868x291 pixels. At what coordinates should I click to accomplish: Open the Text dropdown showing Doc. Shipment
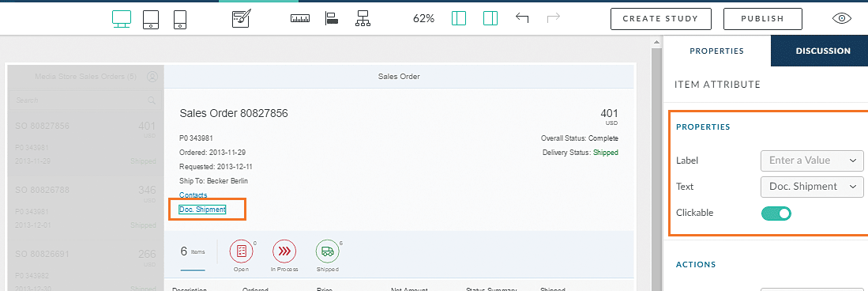pos(812,187)
